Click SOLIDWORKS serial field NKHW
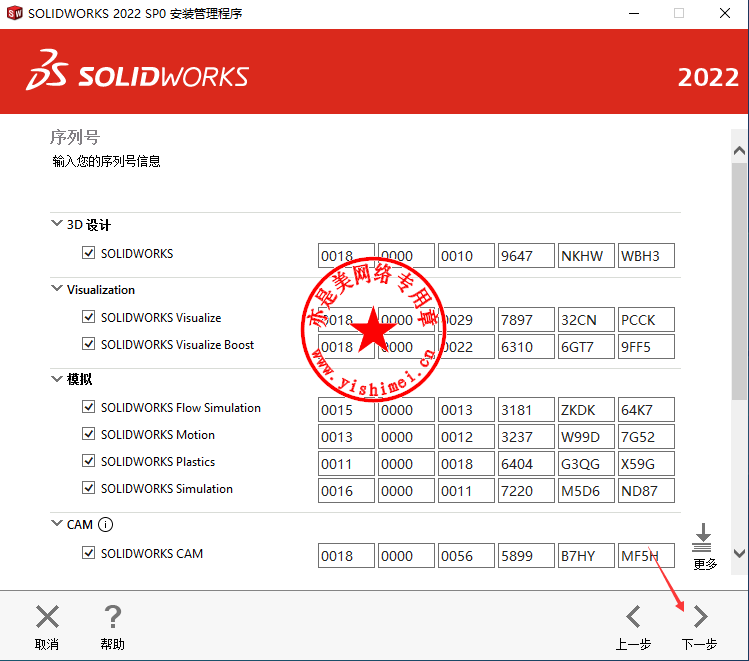Viewport: 749px width, 661px height. [x=586, y=256]
